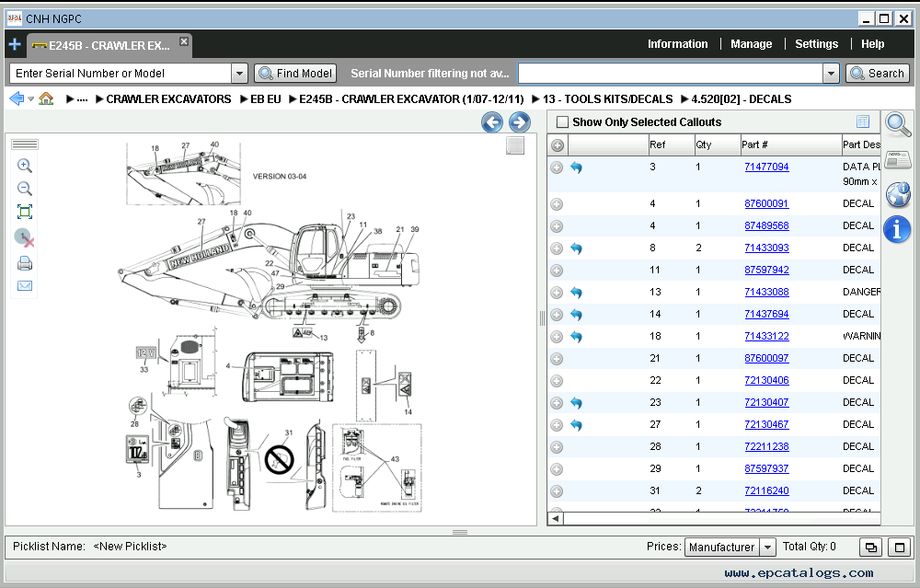Close the E245B - CRAWLER EX... tab
This screenshot has width=920, height=588.
pyautogui.click(x=184, y=41)
